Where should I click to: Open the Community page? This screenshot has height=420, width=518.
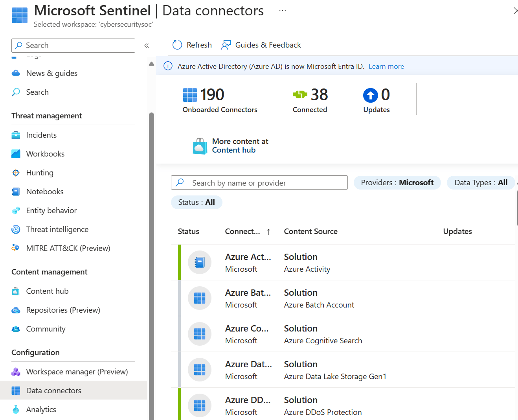[46, 328]
